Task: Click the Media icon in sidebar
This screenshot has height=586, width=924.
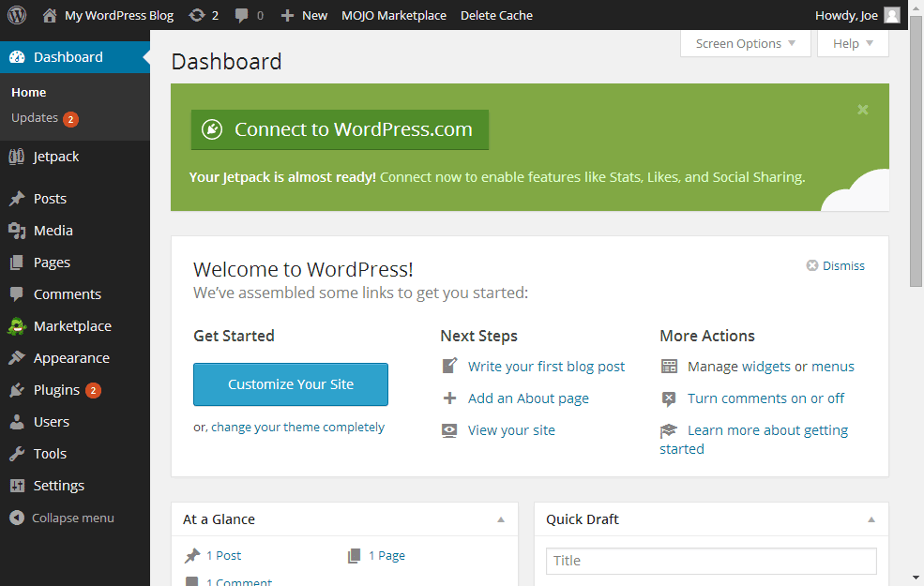Action: pos(17,231)
